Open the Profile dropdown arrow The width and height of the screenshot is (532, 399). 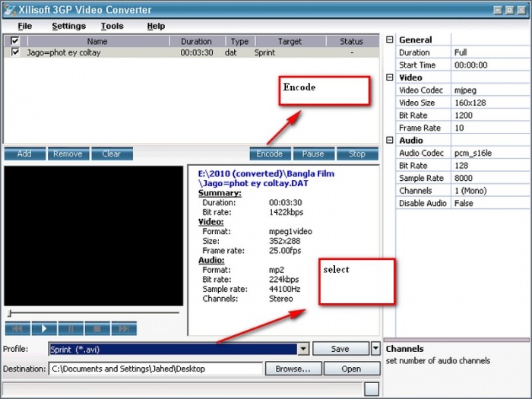pos(304,349)
